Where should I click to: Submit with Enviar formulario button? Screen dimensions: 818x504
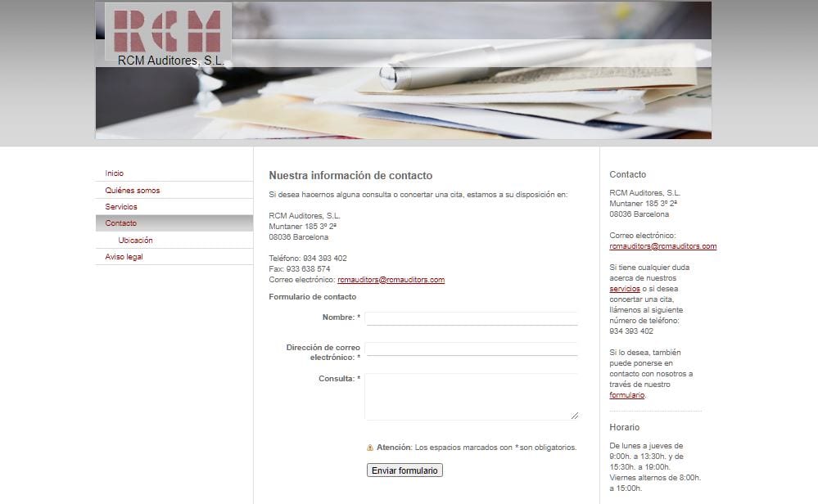tap(404, 470)
